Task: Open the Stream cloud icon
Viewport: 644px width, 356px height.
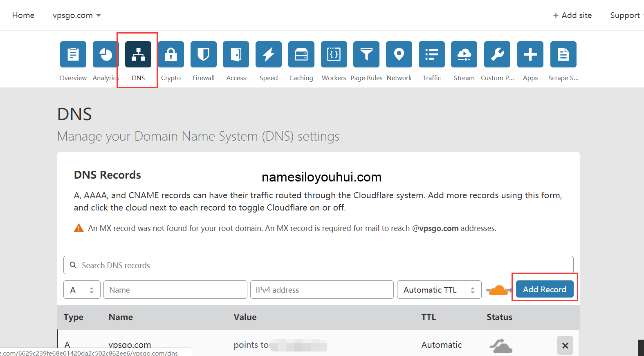Action: point(464,54)
